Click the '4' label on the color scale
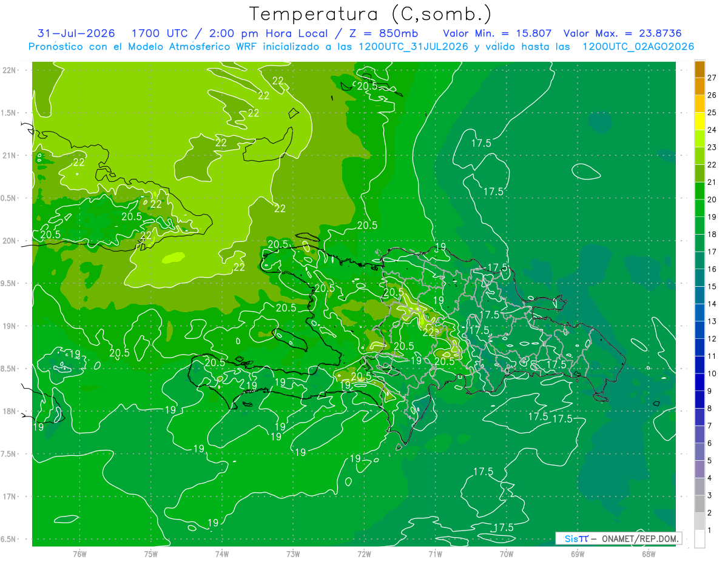This screenshot has width=728, height=562. point(710,478)
